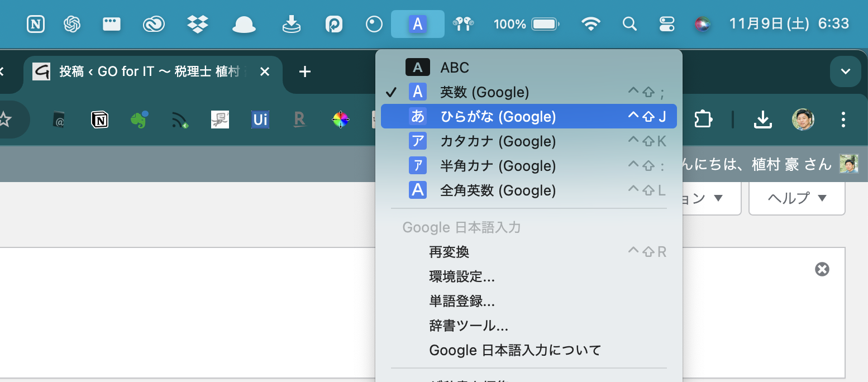Choose 全角英数 (Google) input mode

pyautogui.click(x=529, y=190)
